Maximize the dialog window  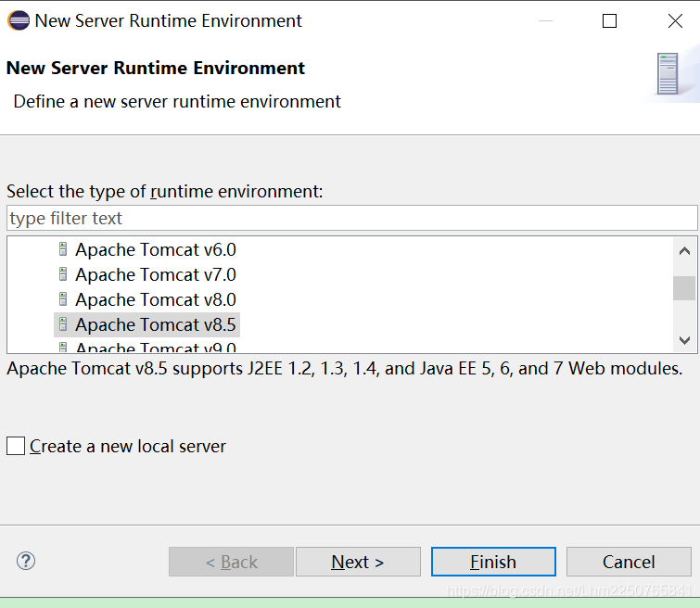coord(609,20)
